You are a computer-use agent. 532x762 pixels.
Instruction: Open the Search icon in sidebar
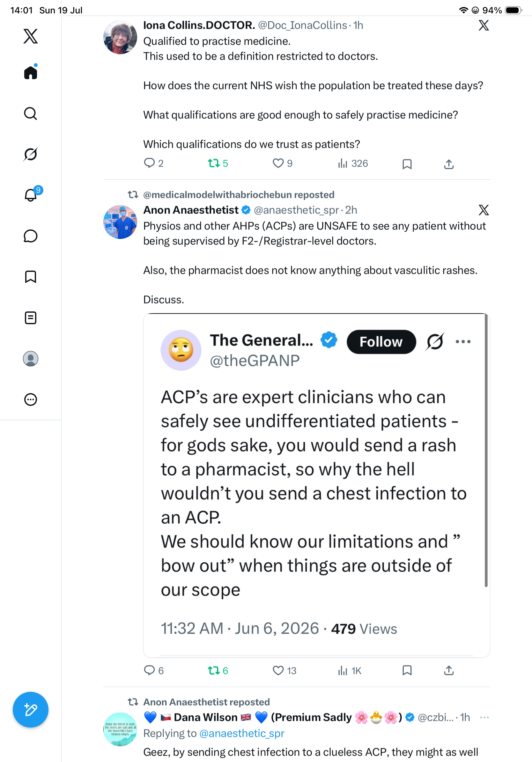[x=31, y=114]
